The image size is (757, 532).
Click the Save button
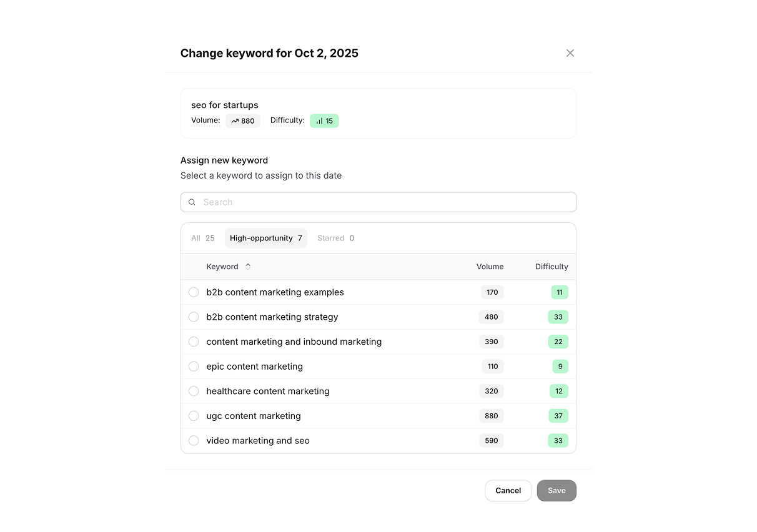pyautogui.click(x=557, y=491)
